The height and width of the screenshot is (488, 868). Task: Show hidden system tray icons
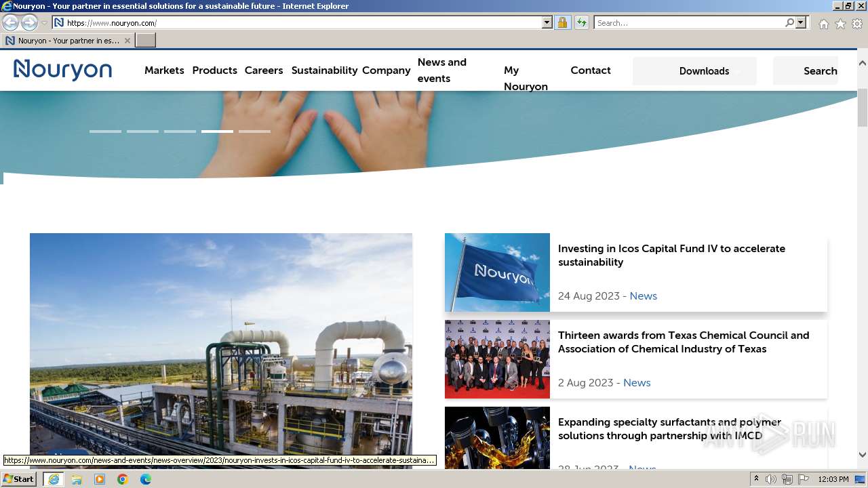(757, 479)
